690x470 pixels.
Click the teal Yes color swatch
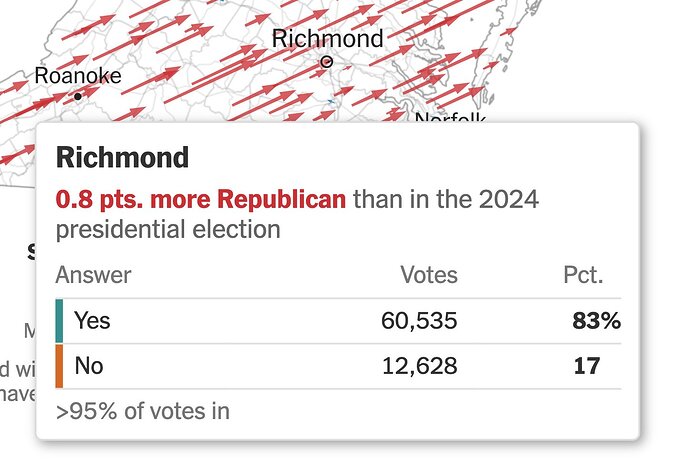click(59, 321)
